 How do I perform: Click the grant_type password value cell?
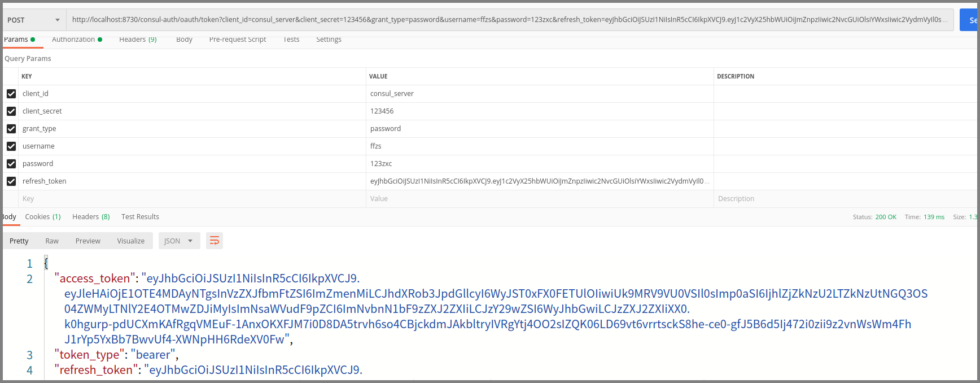coord(540,129)
